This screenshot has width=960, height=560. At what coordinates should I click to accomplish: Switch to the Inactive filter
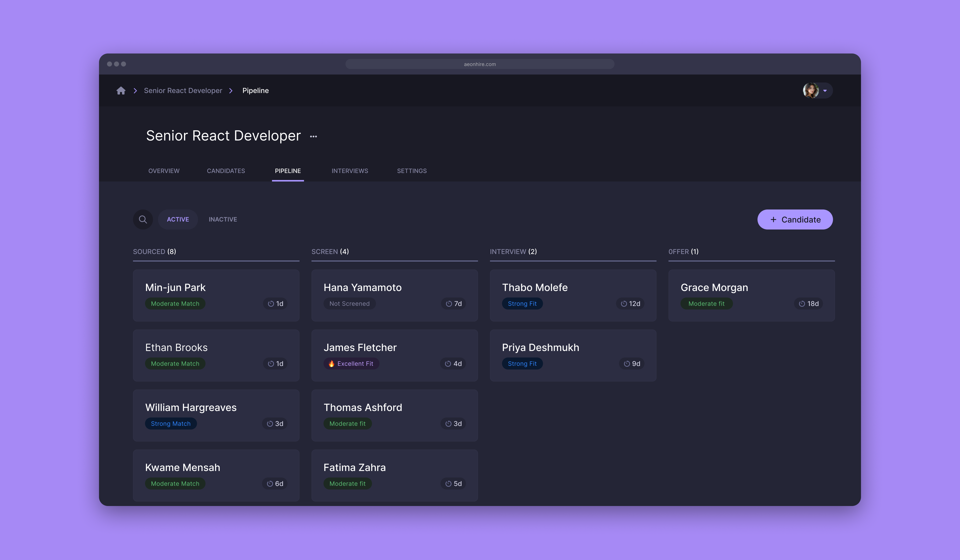point(223,219)
